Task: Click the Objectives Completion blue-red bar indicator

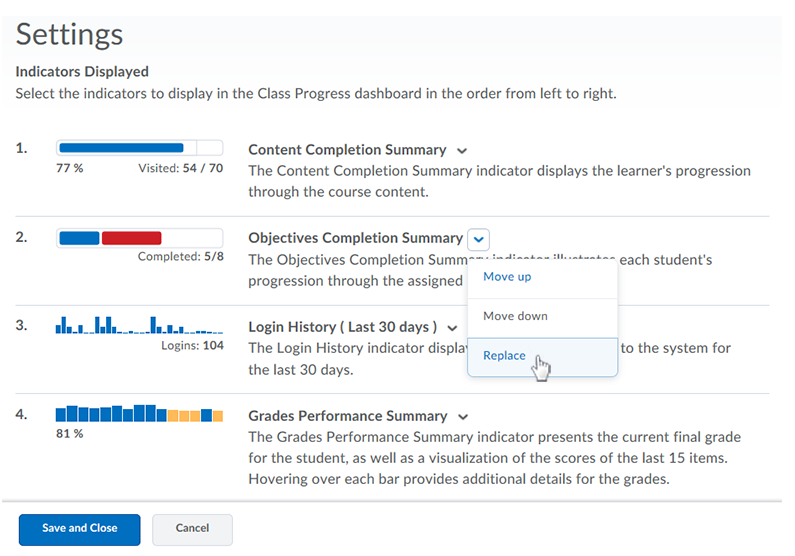Action: (139, 238)
